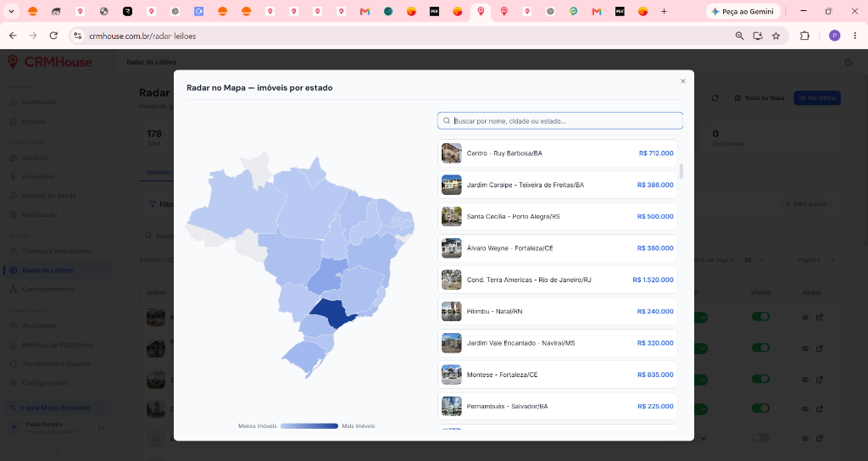The width and height of the screenshot is (868, 461).
Task: Open Atendimentos Suporte headset icon
Action: (14, 364)
